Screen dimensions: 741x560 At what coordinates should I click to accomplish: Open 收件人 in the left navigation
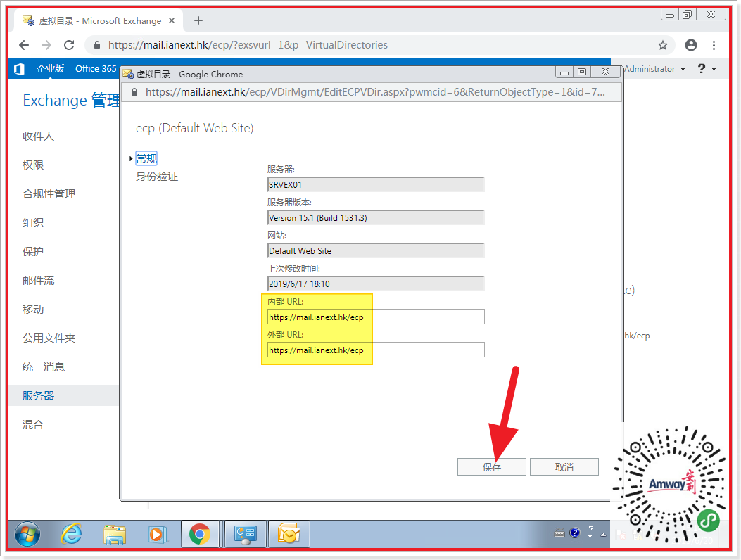pos(38,136)
